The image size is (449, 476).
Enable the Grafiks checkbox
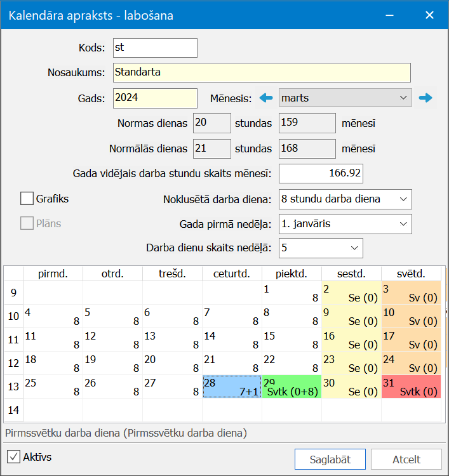pos(27,199)
